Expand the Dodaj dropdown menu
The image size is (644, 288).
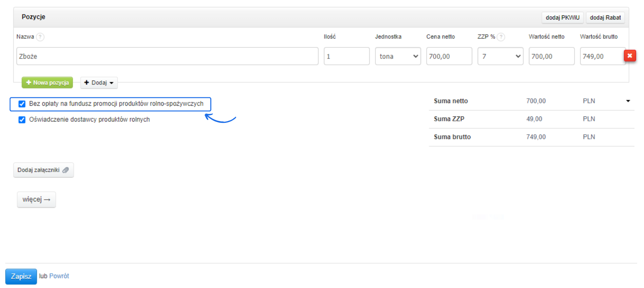point(99,83)
